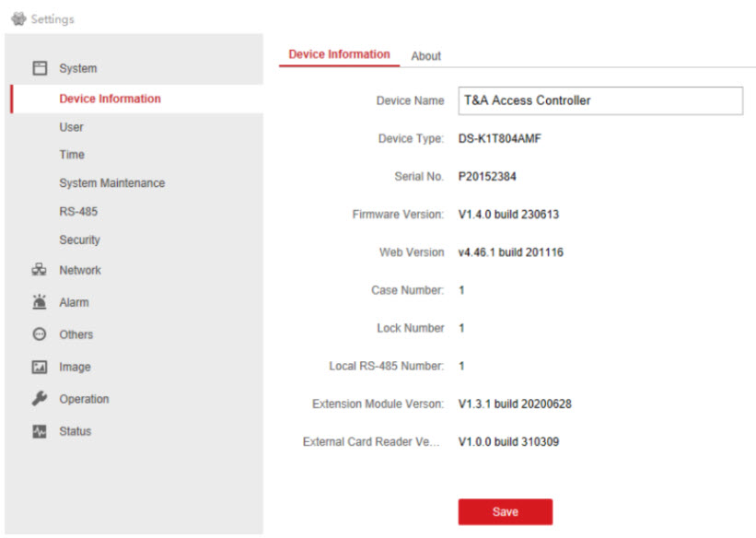Go to Time settings
This screenshot has width=756, height=538.
pyautogui.click(x=71, y=155)
